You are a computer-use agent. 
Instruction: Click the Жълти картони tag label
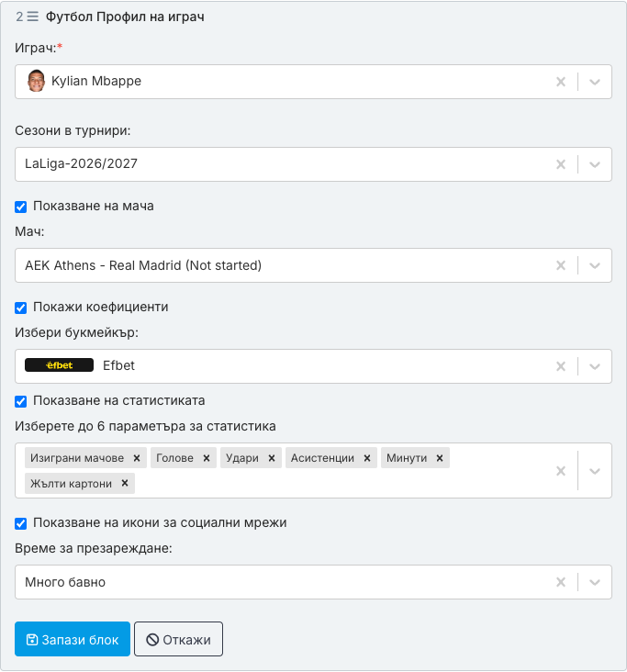click(x=71, y=484)
